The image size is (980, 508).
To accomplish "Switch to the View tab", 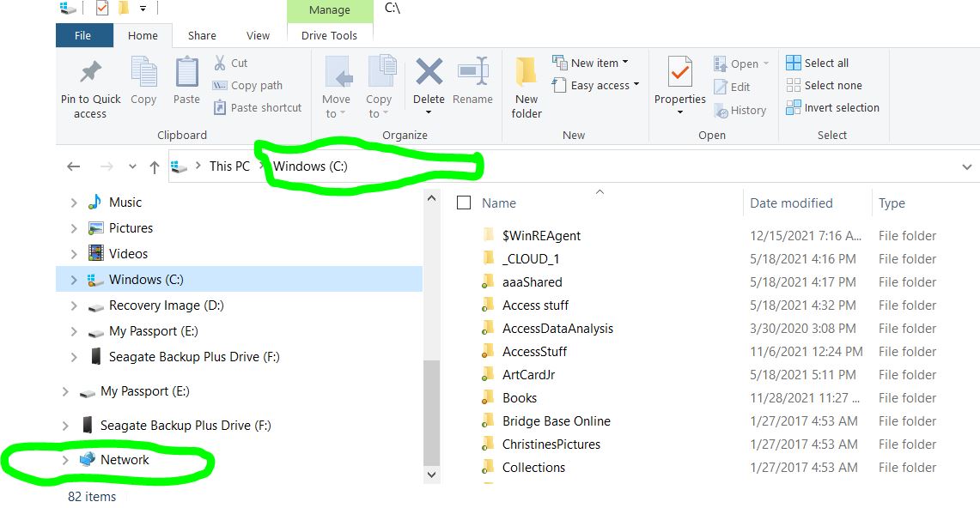I will [258, 35].
